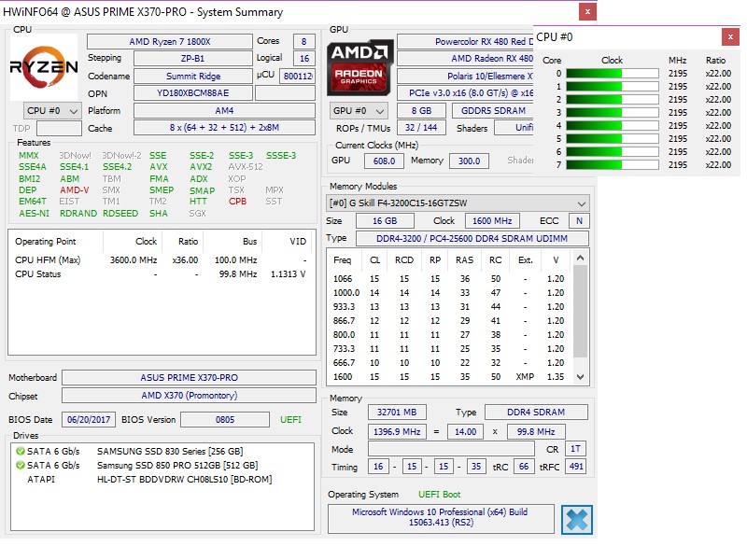Click the GDDR5 SDRAM field

[493, 110]
